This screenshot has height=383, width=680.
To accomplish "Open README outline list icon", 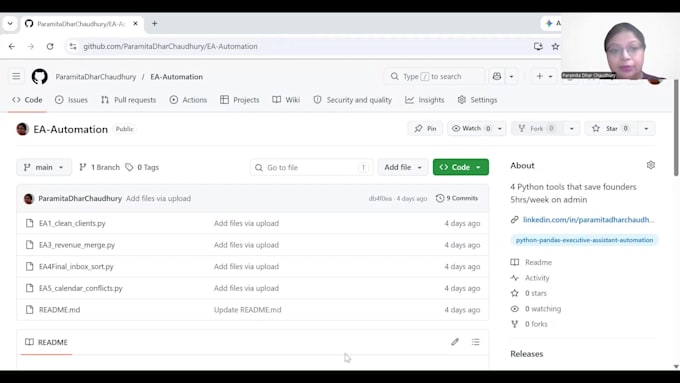I will coord(476,342).
